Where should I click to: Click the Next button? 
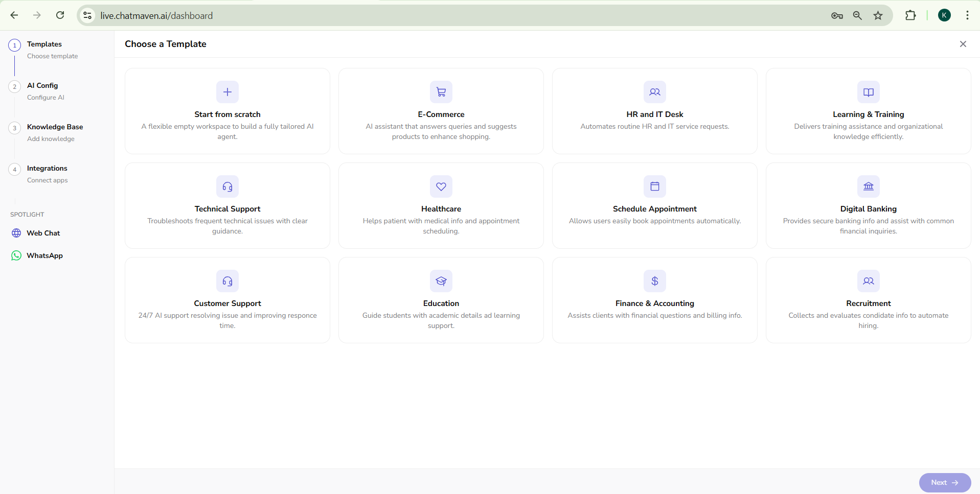[x=944, y=482]
